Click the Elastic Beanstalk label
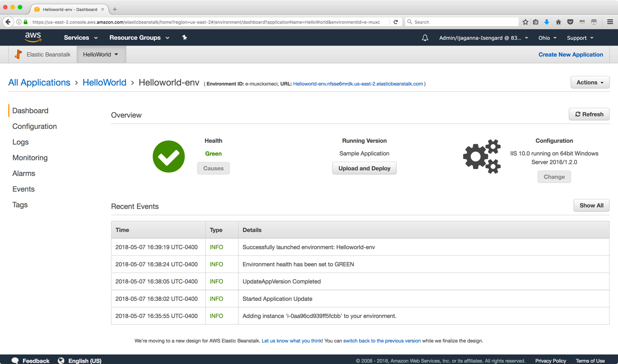Image resolution: width=618 pixels, height=364 pixels. [49, 54]
